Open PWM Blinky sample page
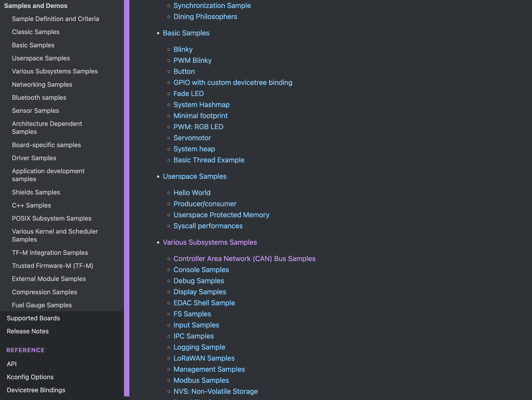The image size is (532, 400). [x=192, y=61]
